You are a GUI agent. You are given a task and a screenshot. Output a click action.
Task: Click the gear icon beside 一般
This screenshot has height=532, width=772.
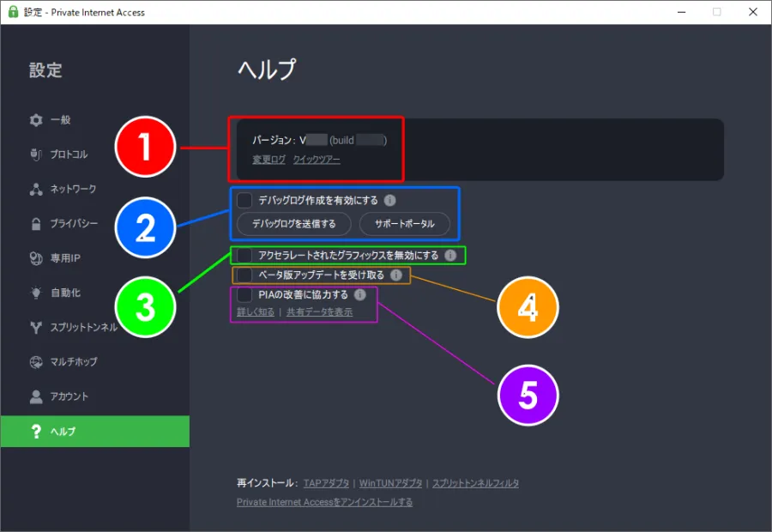36,120
